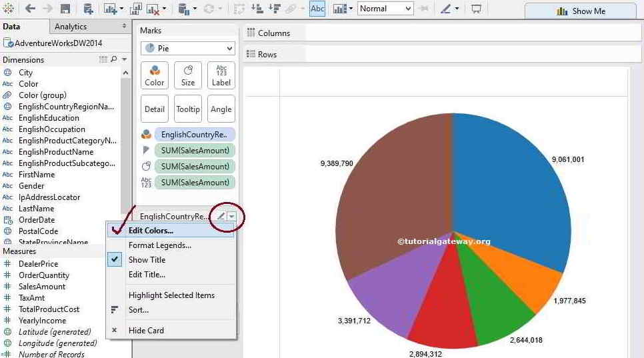This screenshot has width=644, height=358.
Task: Click the Add New Data Source icon
Action: [x=88, y=9]
